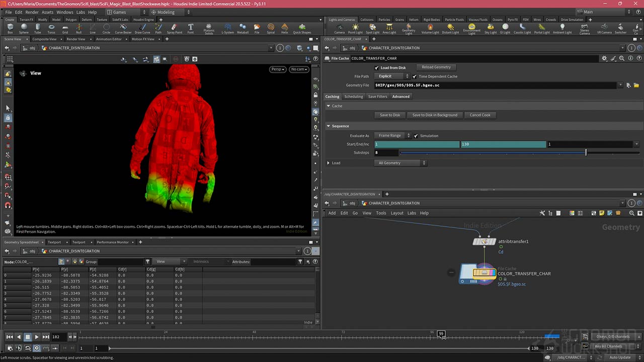Jump to first frame in playbar
This screenshot has width=644, height=362.
(x=10, y=337)
